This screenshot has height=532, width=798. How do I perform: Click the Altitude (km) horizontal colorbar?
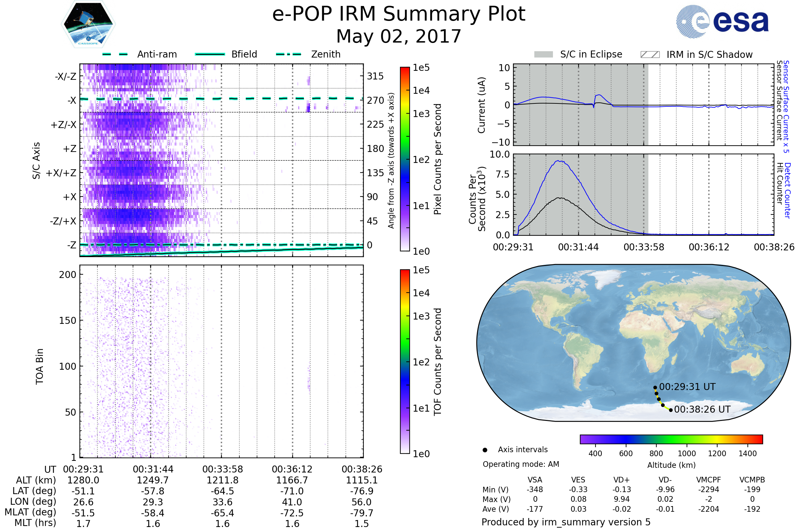pyautogui.click(x=671, y=439)
